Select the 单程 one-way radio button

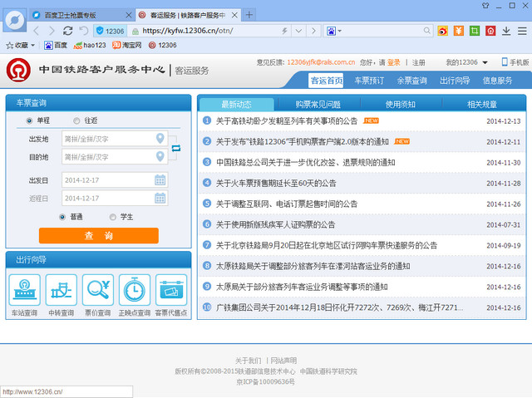(30, 120)
